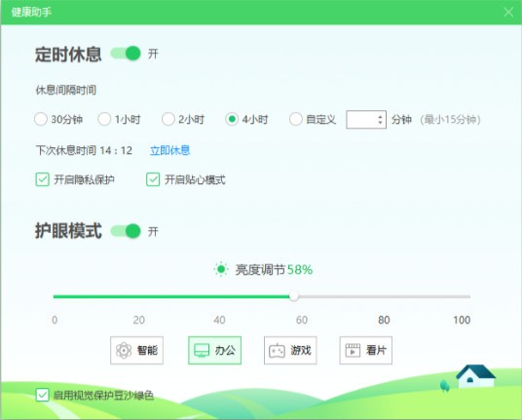Click the brightness track near 80
The height and width of the screenshot is (420, 522).
click(384, 296)
